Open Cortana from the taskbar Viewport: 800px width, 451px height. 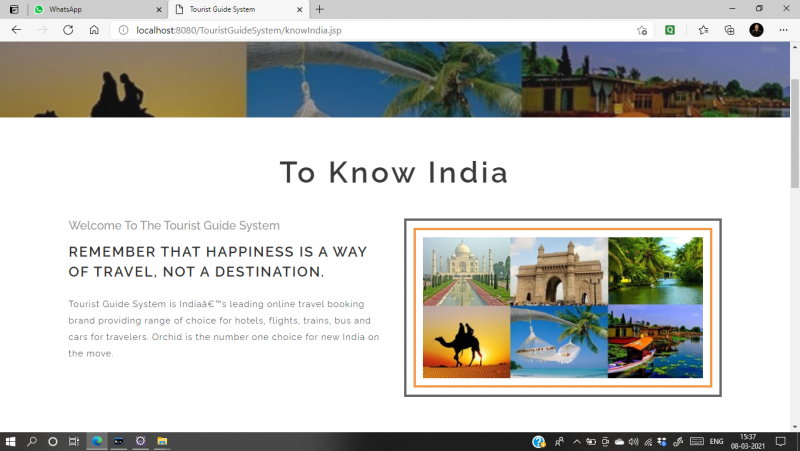[x=53, y=441]
